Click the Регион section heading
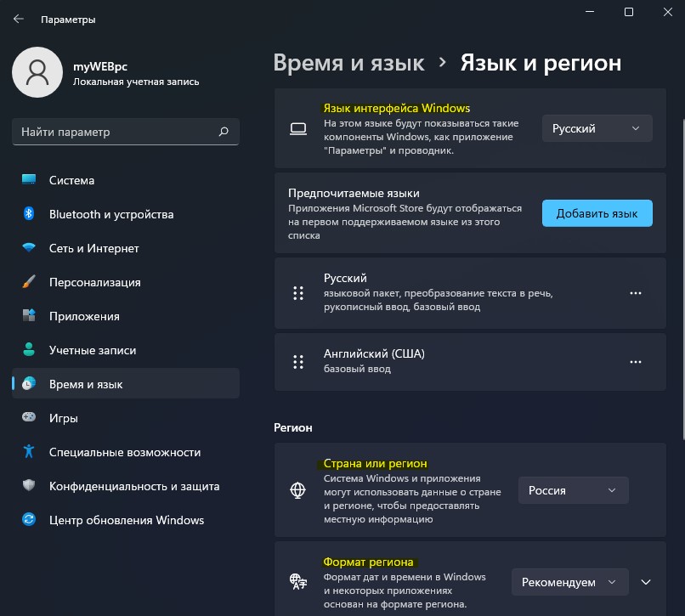 pyautogui.click(x=292, y=427)
